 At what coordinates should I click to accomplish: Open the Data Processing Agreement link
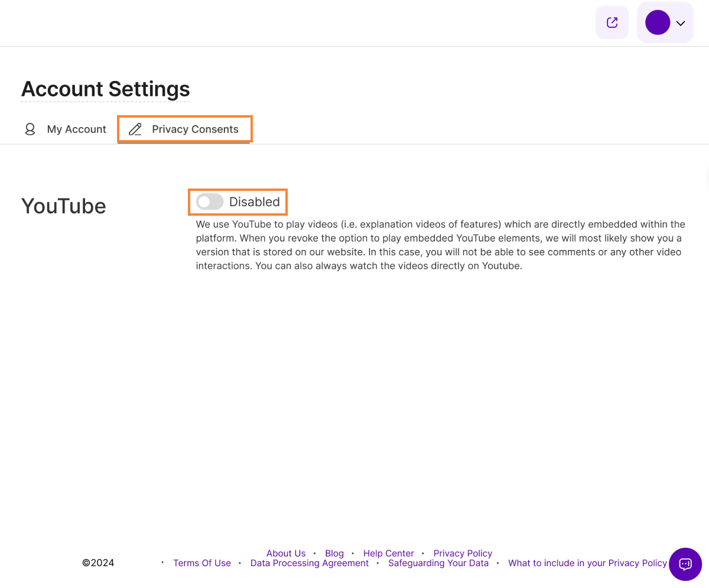pos(309,563)
